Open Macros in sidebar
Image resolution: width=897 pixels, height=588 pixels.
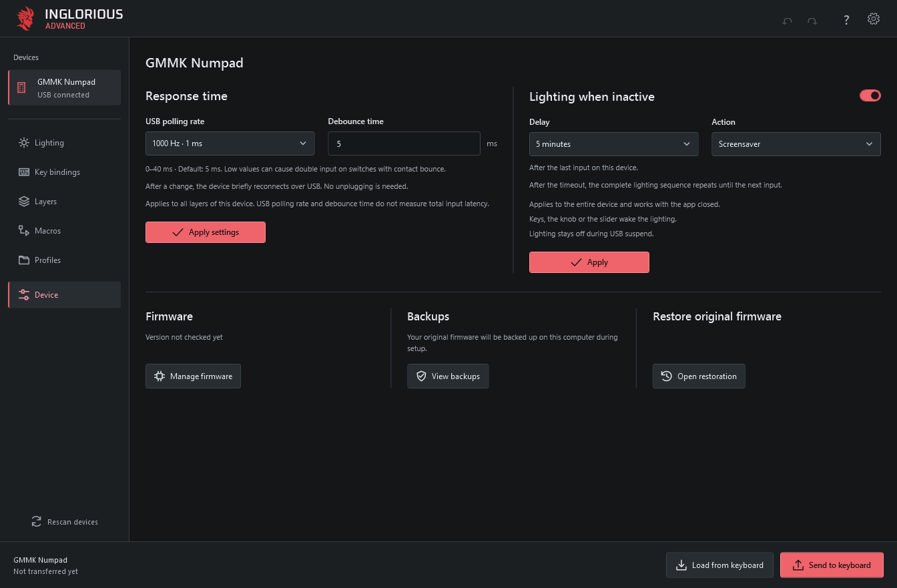[x=64, y=231]
